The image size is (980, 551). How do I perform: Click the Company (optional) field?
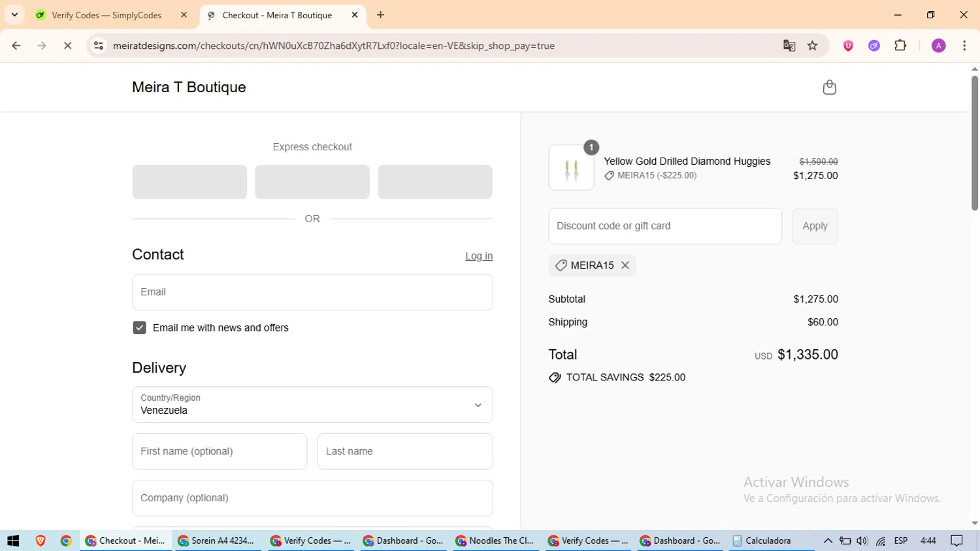312,498
